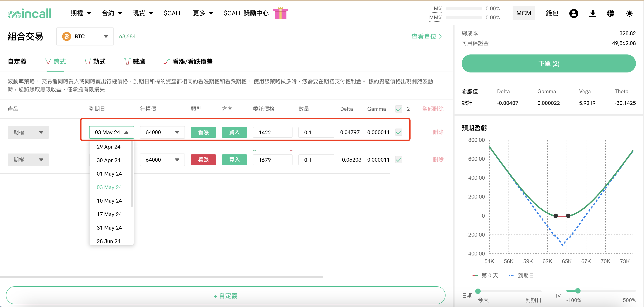Click the 1679 order price field
Image resolution: width=644 pixels, height=307 pixels.
pyautogui.click(x=272, y=160)
